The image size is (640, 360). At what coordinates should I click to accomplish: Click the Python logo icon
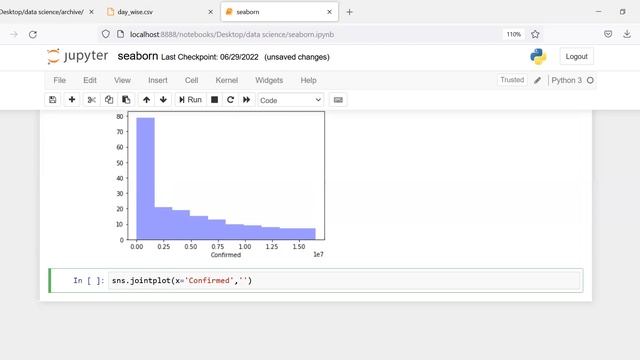tap(538, 57)
